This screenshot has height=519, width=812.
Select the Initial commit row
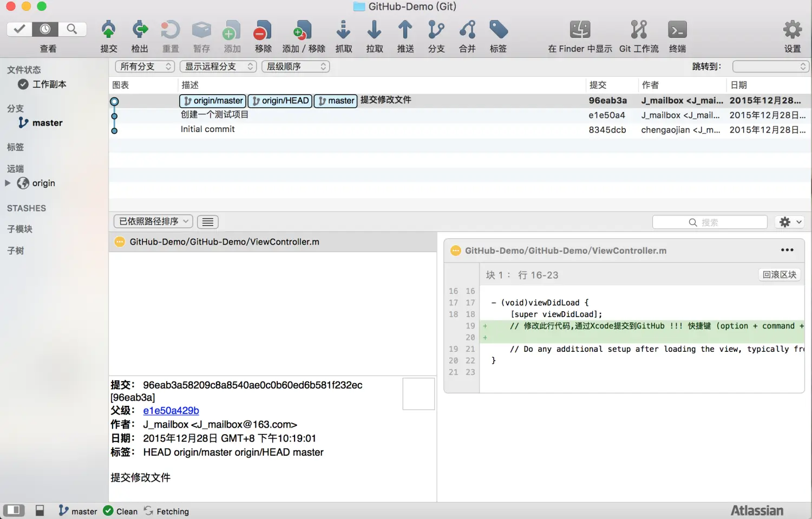click(460, 130)
